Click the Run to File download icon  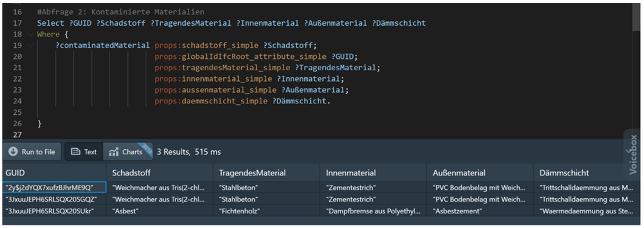[x=13, y=151]
